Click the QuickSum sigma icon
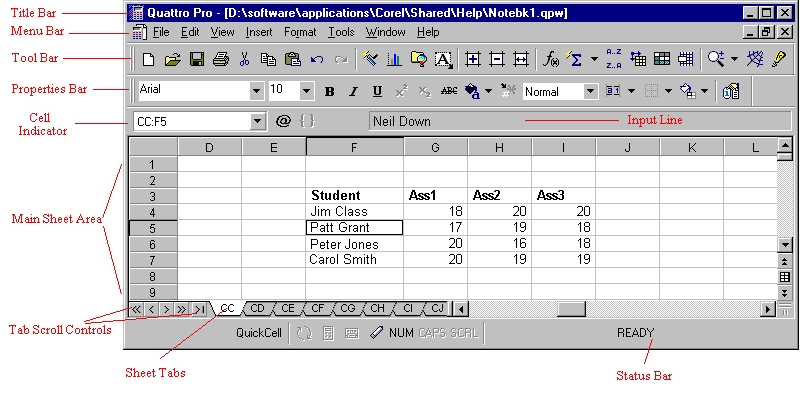The width and height of the screenshot is (800, 400). click(574, 60)
